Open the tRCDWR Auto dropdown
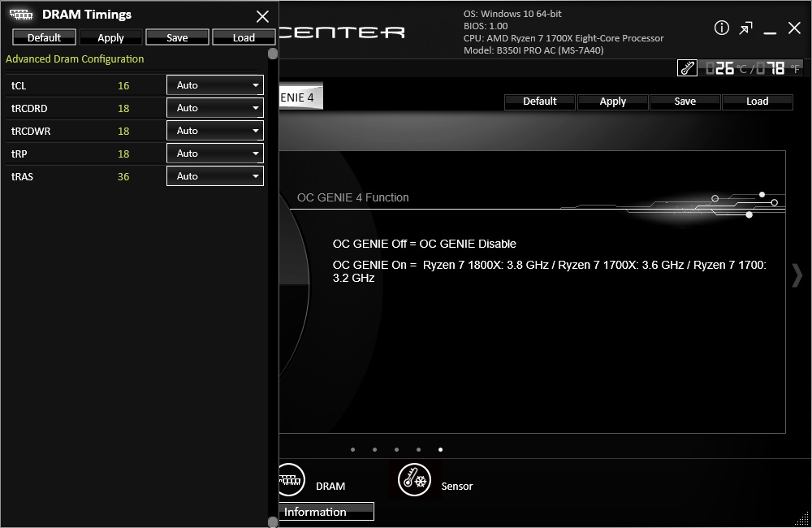The image size is (812, 528). pyautogui.click(x=215, y=131)
